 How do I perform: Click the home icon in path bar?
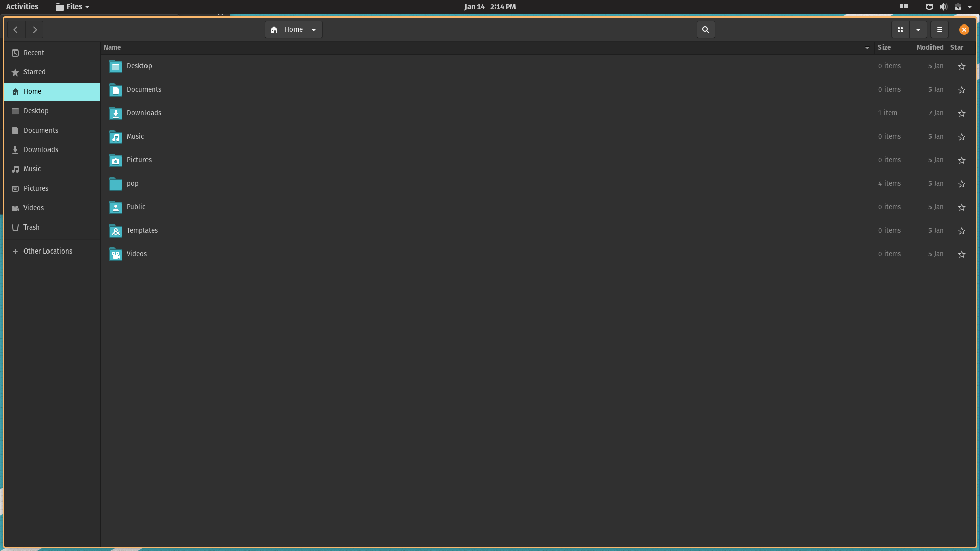point(274,30)
